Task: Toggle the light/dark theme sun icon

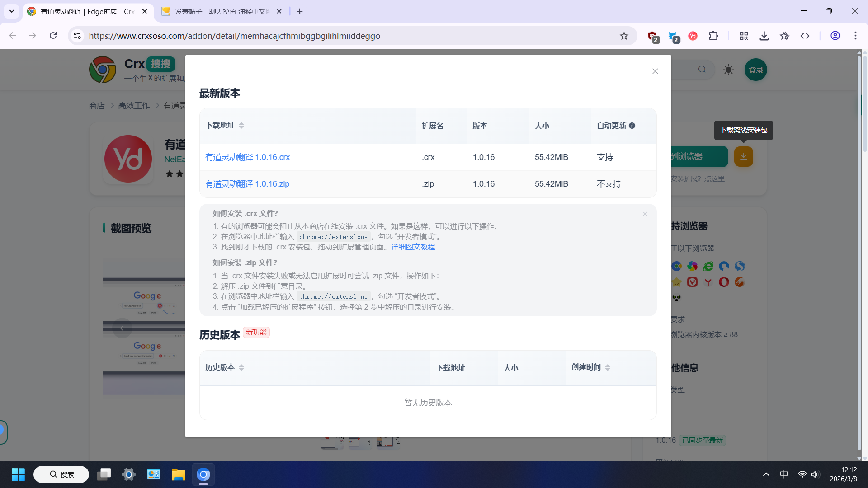Action: [728, 70]
